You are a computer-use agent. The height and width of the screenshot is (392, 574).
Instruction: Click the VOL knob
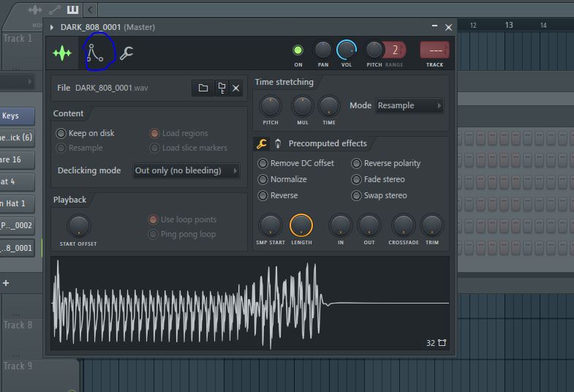(x=345, y=50)
